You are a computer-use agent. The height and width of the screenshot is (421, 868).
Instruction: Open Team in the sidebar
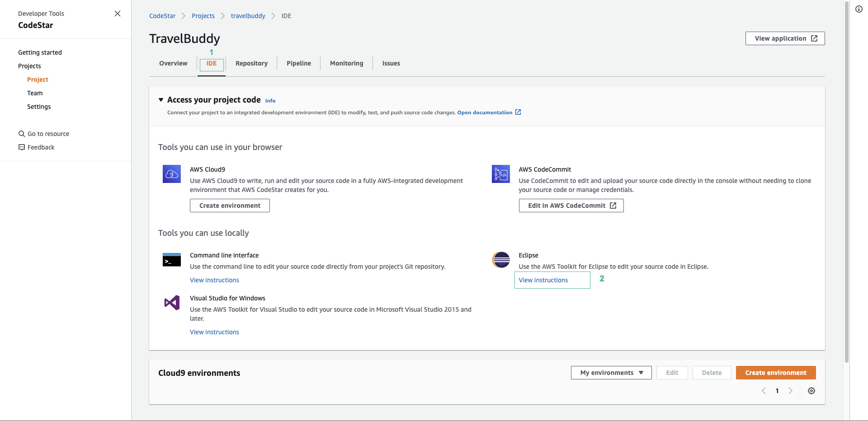35,93
